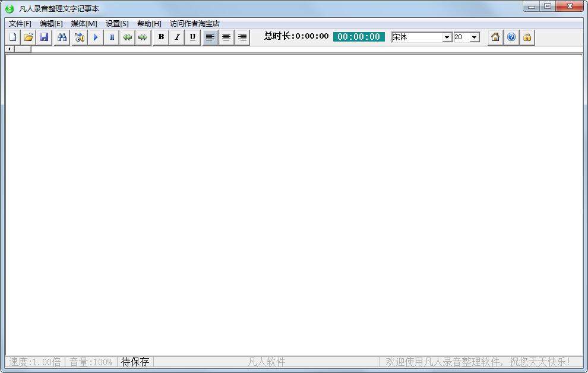
Task: Fast forward audio with the green forward arrows
Action: point(143,37)
